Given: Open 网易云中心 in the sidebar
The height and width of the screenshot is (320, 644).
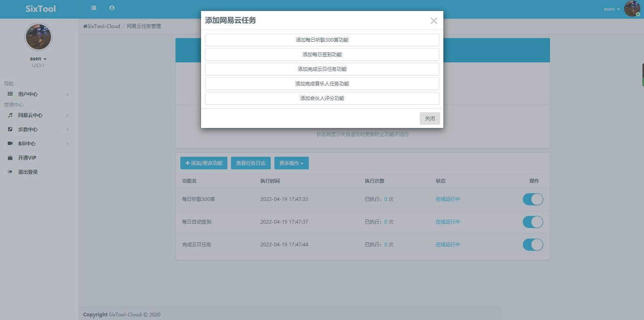Looking at the screenshot, I should coord(39,115).
